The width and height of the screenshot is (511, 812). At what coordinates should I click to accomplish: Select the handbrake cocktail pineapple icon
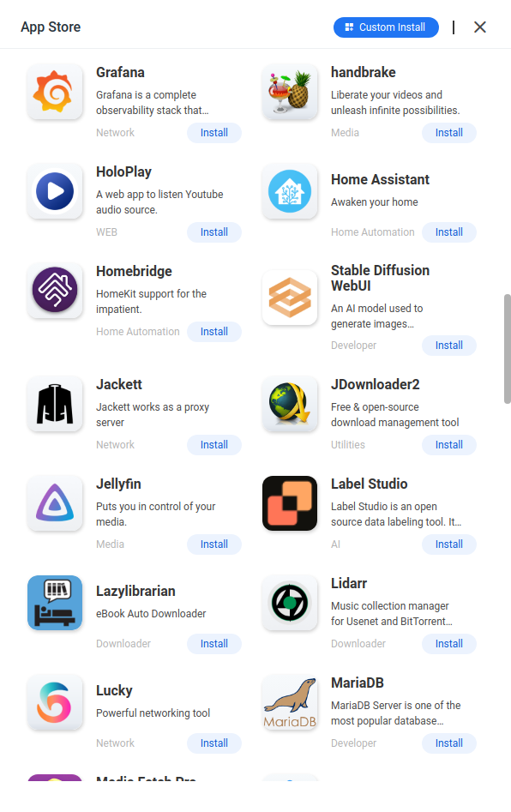290,93
